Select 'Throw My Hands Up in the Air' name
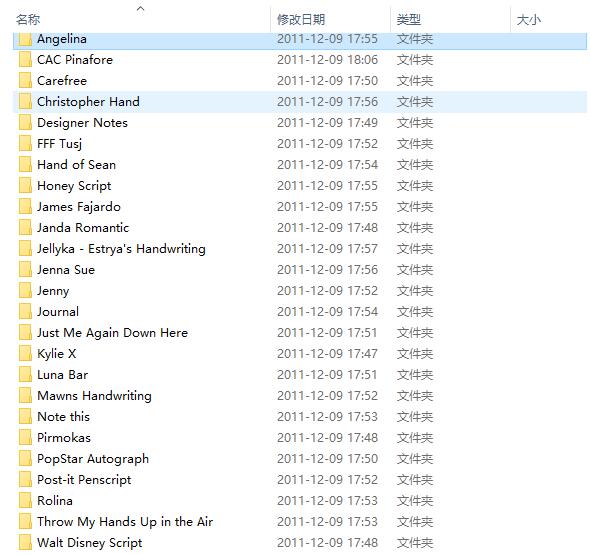 click(x=125, y=522)
